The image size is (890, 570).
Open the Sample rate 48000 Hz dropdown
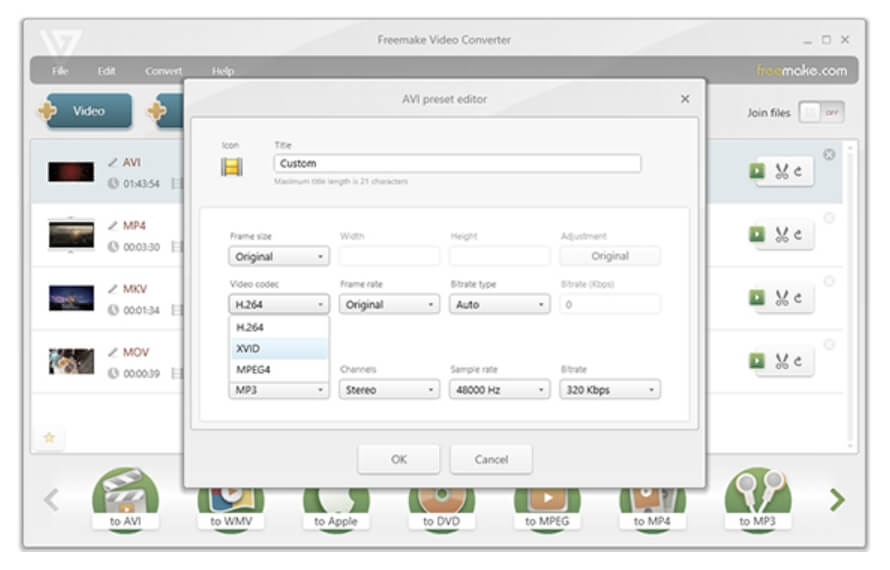499,389
